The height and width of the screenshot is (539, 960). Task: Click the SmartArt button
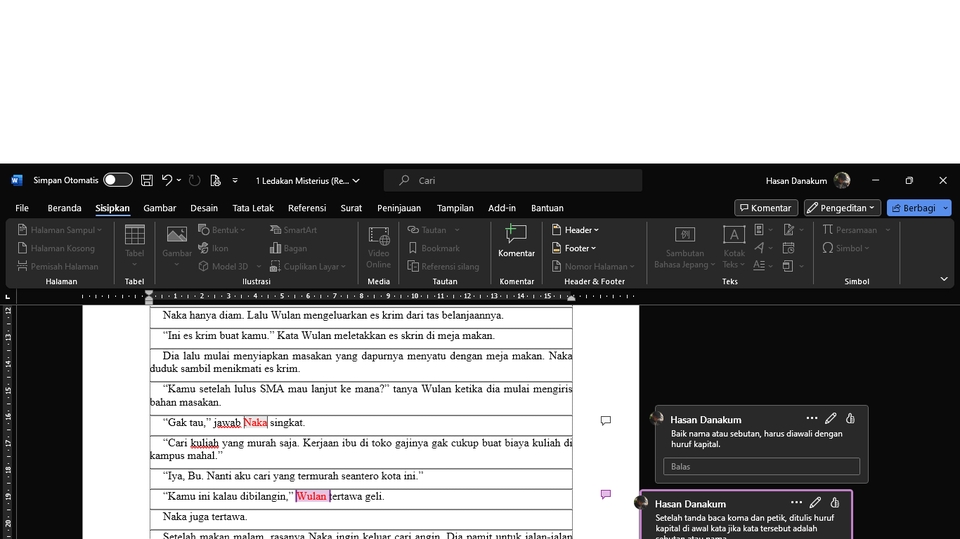pos(293,230)
